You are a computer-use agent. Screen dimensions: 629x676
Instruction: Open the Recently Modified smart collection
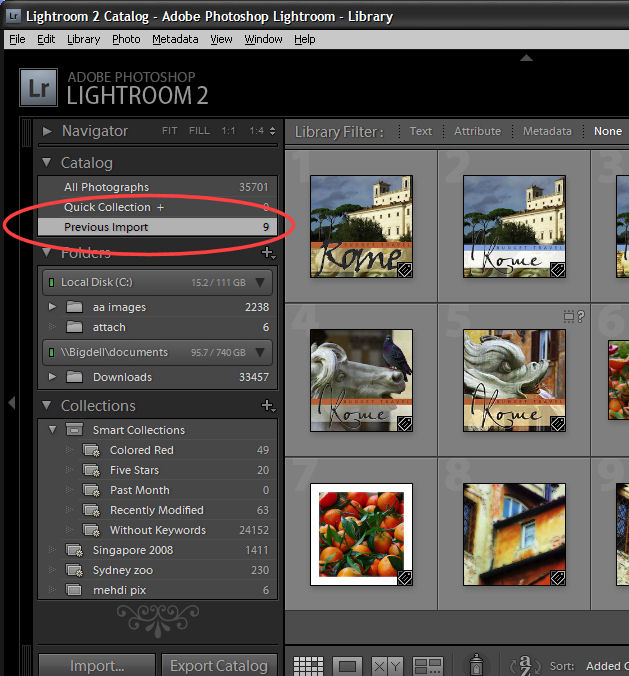(x=157, y=510)
